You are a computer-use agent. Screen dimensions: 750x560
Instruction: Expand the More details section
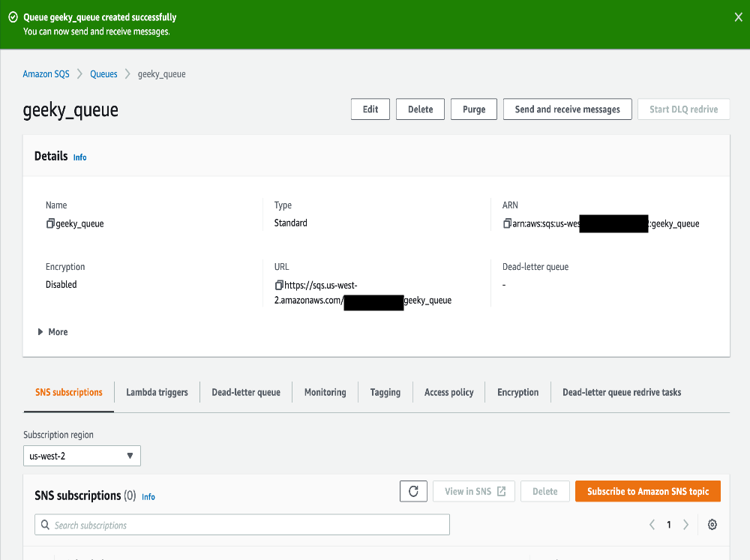52,332
